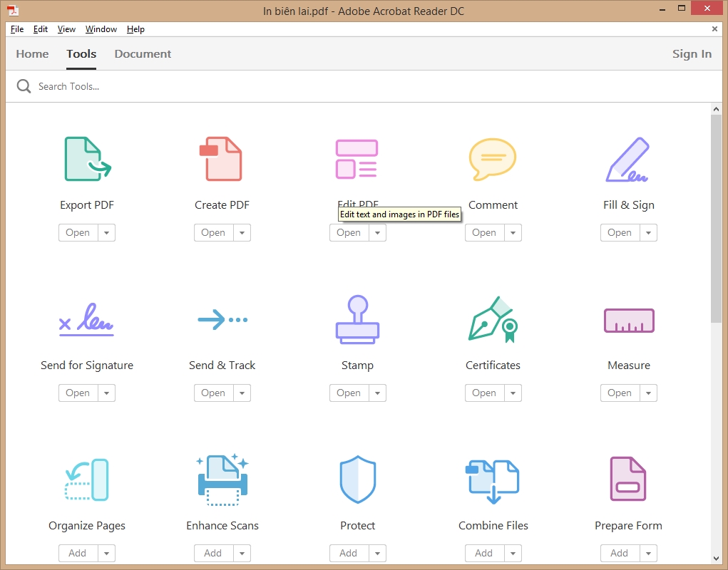Click the vertical scrollbar down arrow
The image size is (728, 570).
(716, 559)
